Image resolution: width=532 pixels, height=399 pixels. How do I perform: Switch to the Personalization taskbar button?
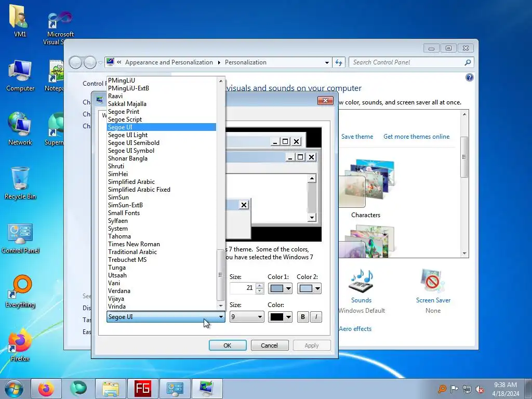(x=207, y=389)
